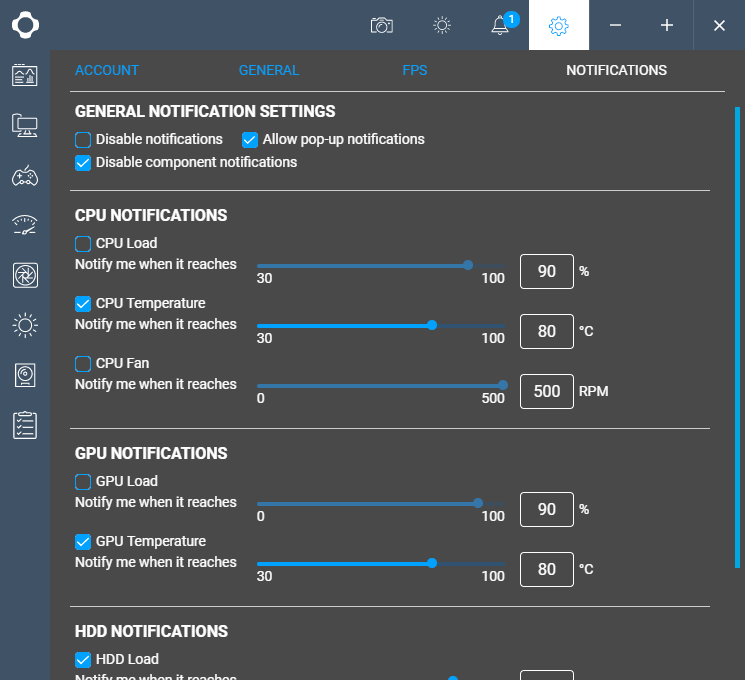Open the GENERAL settings tab

269,71
